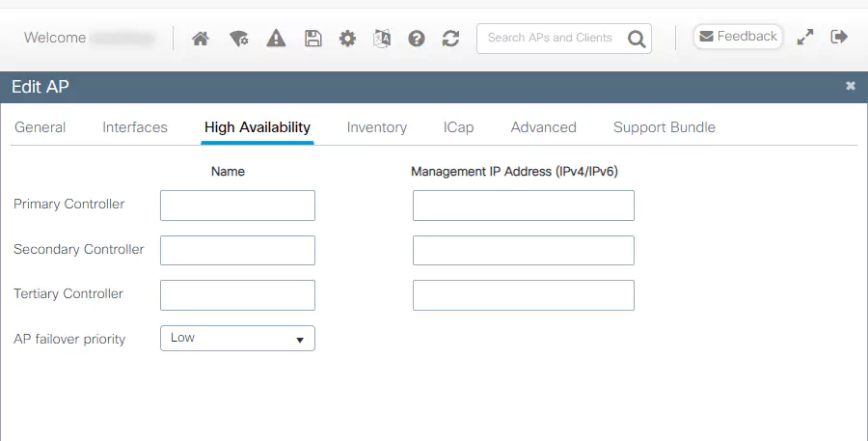The width and height of the screenshot is (868, 441).
Task: Go to the Home dashboard icon
Action: click(x=201, y=39)
